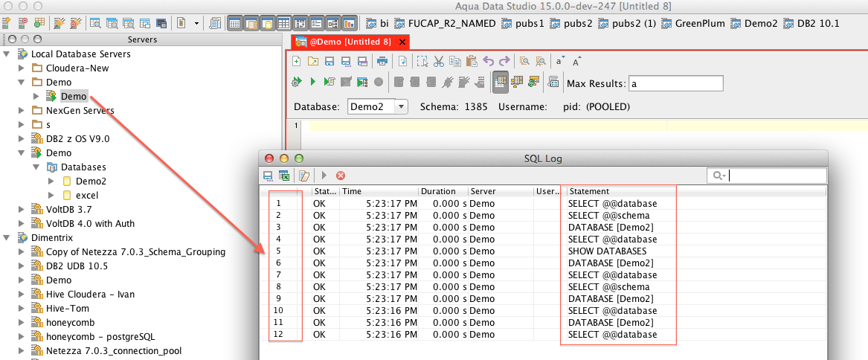Select Netezza 7.0.3_connection_pool server
The height and width of the screenshot is (360, 868).
(x=114, y=350)
